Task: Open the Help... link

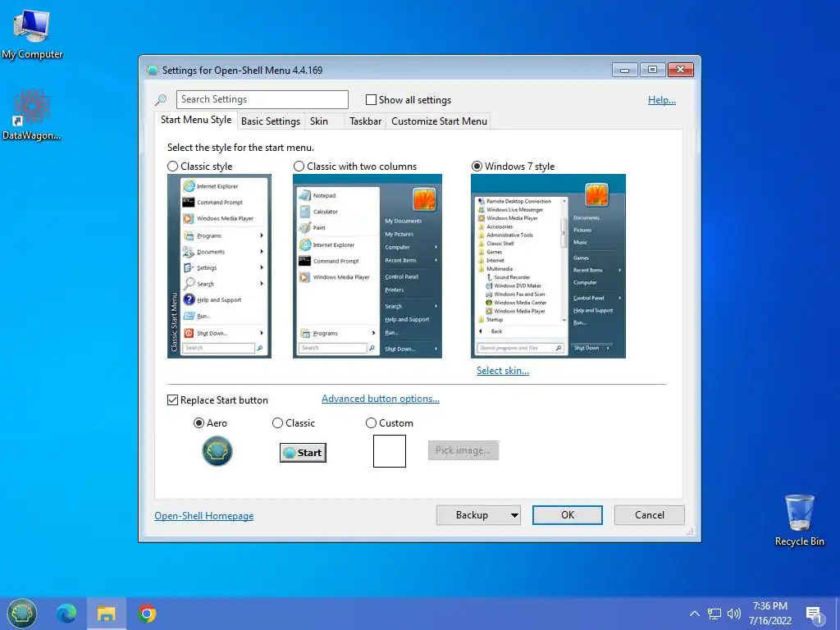Action: click(x=662, y=100)
